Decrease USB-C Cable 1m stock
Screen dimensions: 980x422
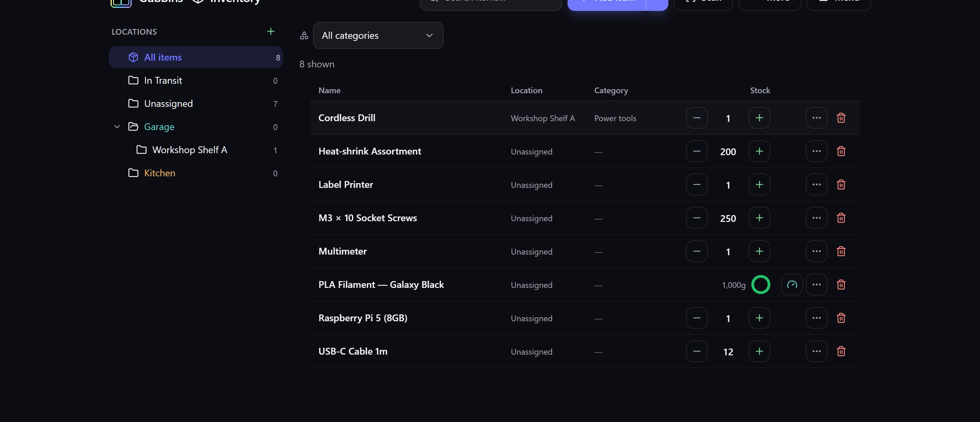click(697, 351)
